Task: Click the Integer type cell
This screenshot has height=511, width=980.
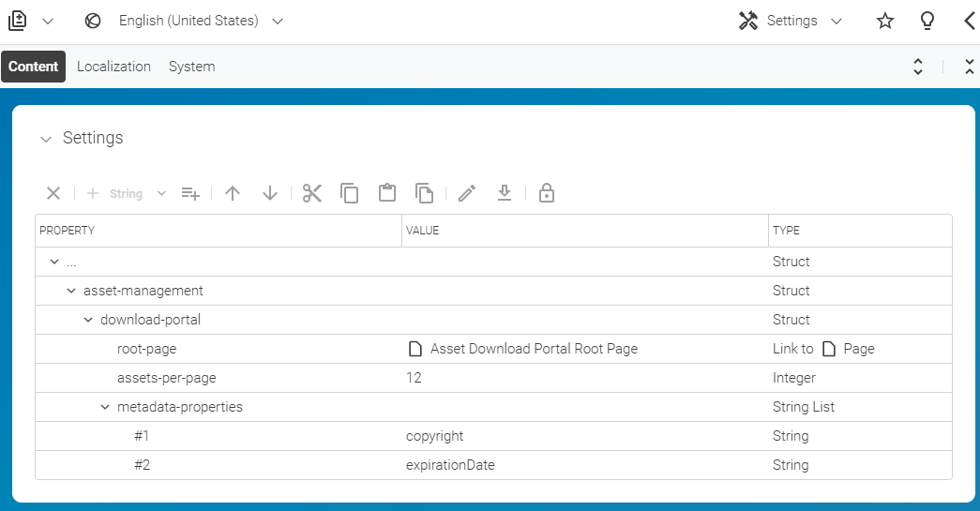Action: [861, 378]
